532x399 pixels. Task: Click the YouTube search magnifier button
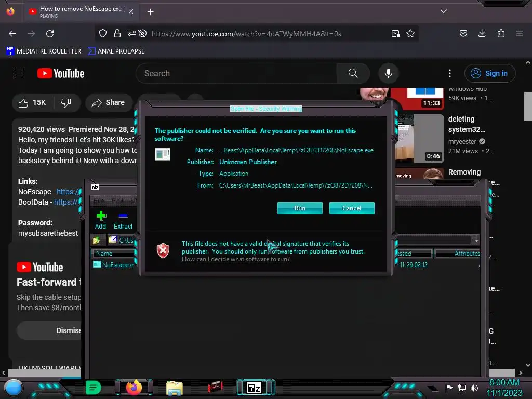click(353, 73)
